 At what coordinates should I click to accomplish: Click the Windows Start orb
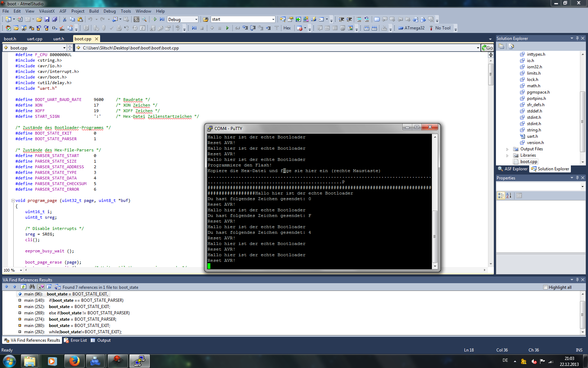coord(9,361)
